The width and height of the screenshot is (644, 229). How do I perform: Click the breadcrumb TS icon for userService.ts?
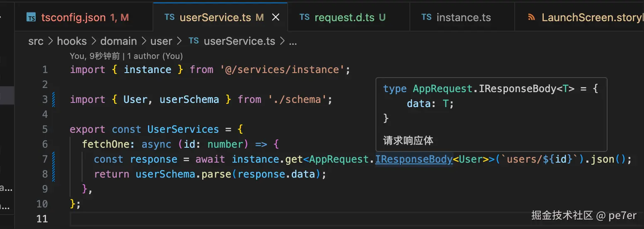coord(194,41)
